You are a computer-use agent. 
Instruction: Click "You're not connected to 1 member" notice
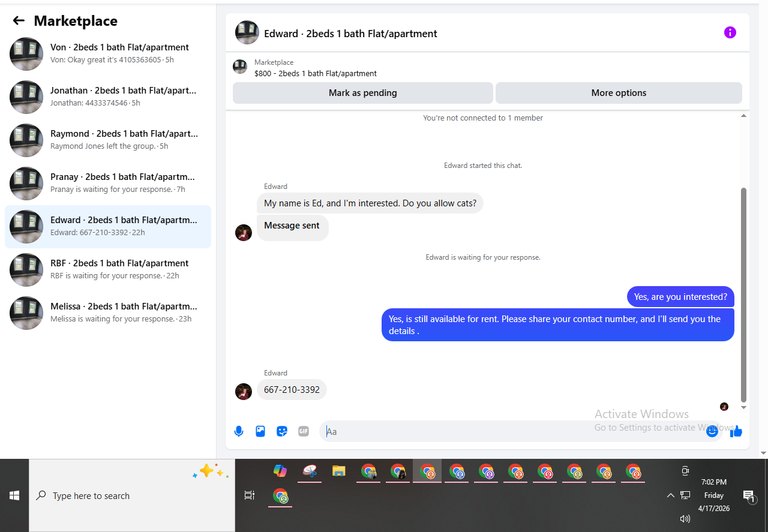click(483, 118)
